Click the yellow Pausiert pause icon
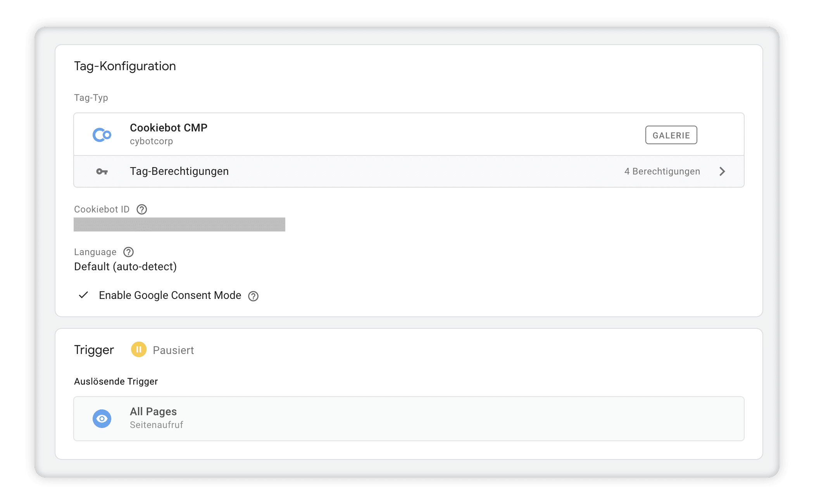This screenshot has height=504, width=814. point(139,349)
